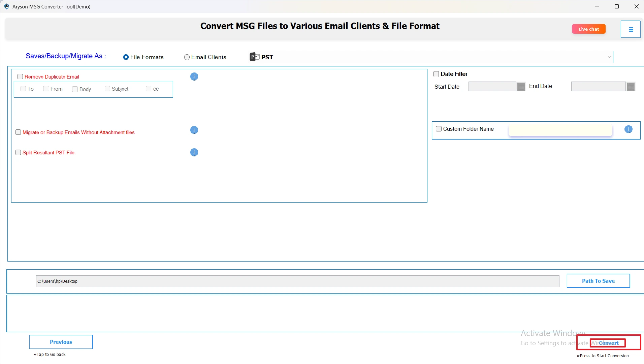The height and width of the screenshot is (364, 644).
Task: Tick the Subject duplicate criteria checkbox
Action: (x=107, y=89)
